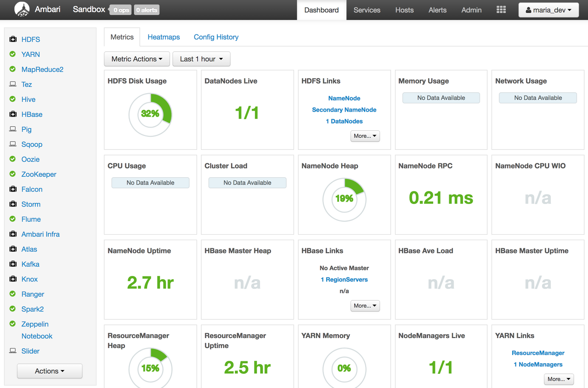Click the medkit icon beside Kafka

pyautogui.click(x=13, y=264)
